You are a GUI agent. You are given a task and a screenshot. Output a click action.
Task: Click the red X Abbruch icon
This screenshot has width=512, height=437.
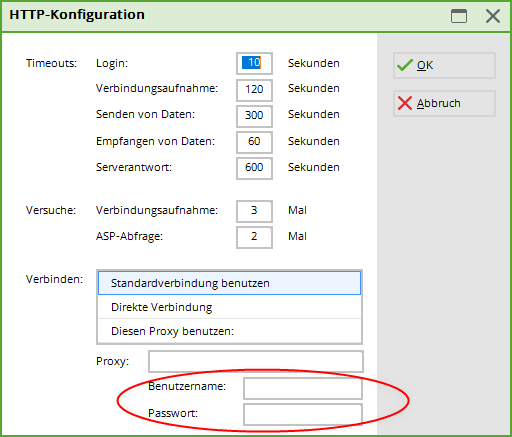pos(405,103)
